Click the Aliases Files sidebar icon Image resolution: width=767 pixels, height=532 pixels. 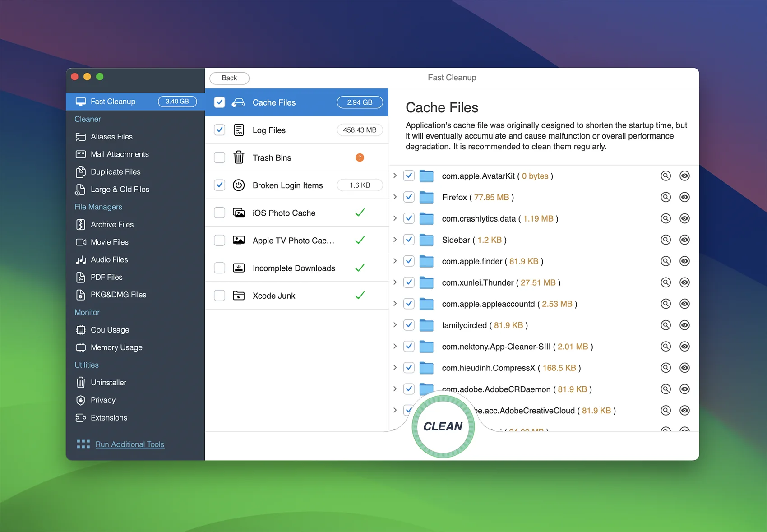(x=81, y=137)
